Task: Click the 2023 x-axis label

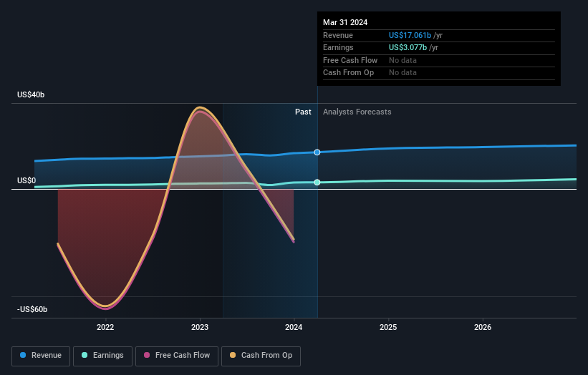Action: tap(200, 327)
